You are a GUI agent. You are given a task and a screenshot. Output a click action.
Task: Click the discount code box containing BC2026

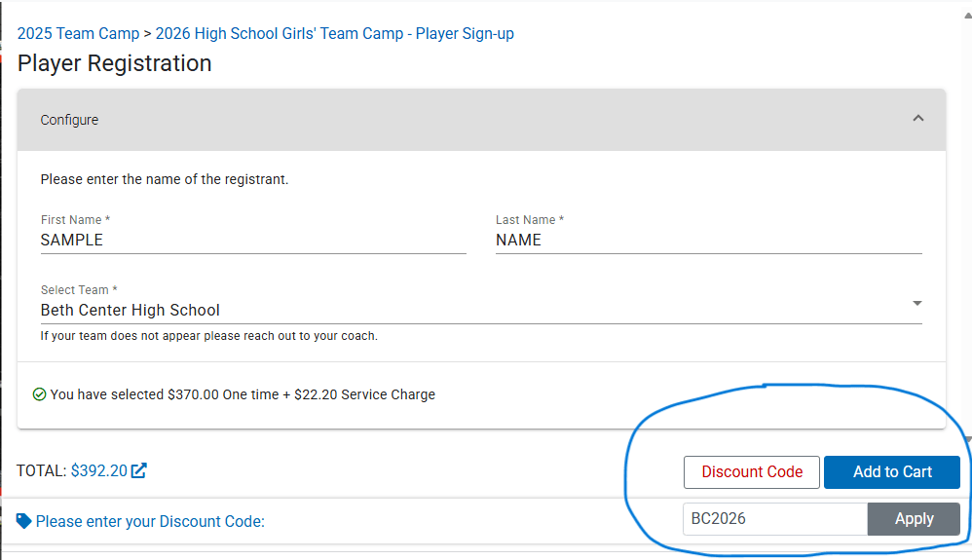coord(774,519)
